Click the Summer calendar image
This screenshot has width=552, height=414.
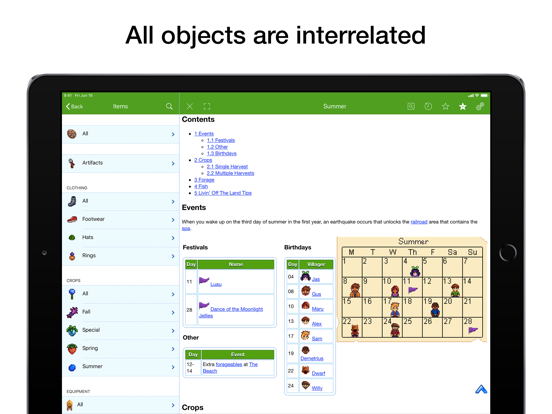(x=412, y=289)
